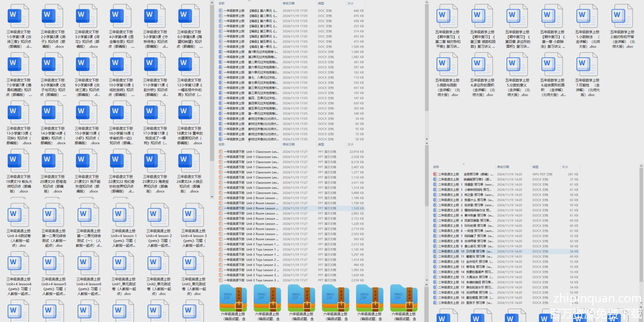Click 名称 column header above 二年级语文上册 list

(436, 167)
